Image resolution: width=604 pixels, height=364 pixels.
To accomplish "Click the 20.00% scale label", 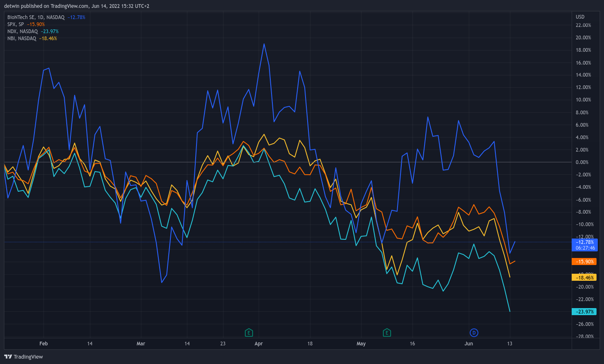I will [x=583, y=38].
